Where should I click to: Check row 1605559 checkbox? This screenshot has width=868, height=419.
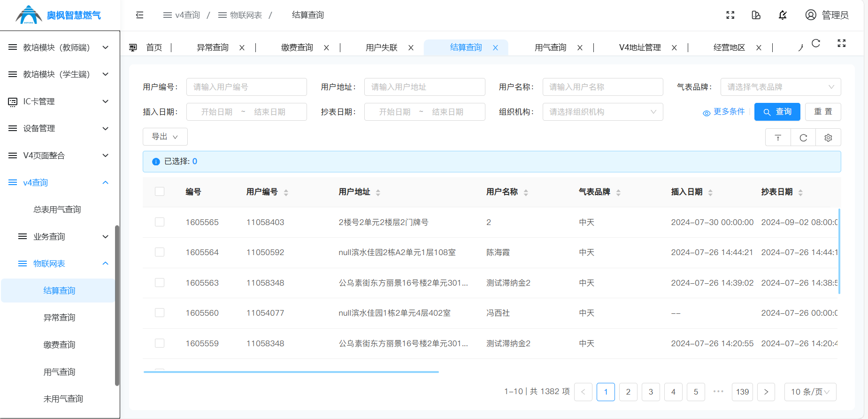(160, 343)
